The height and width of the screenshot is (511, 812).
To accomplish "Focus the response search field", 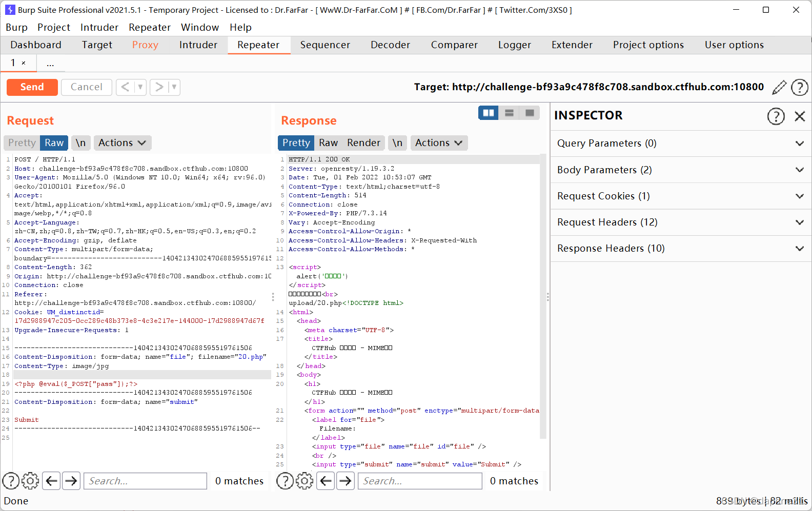I will [x=420, y=481].
